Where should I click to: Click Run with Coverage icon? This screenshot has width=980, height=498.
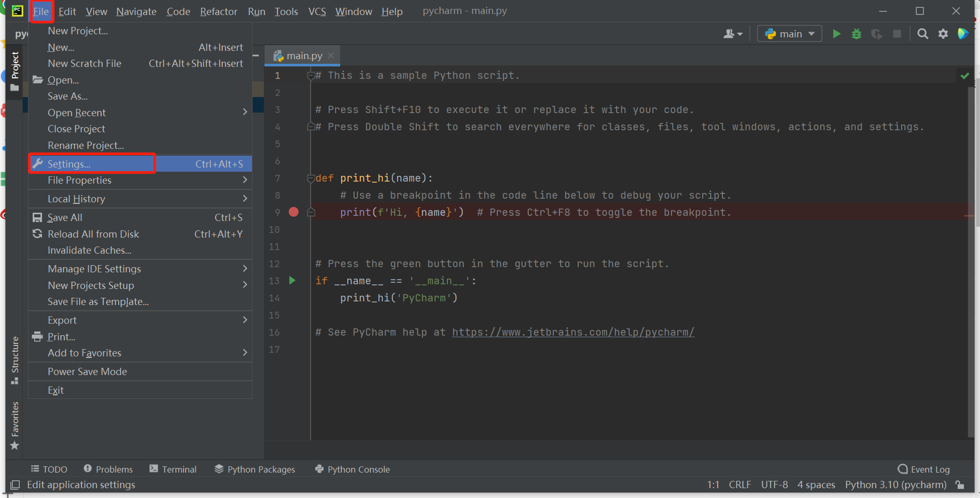pyautogui.click(x=877, y=34)
